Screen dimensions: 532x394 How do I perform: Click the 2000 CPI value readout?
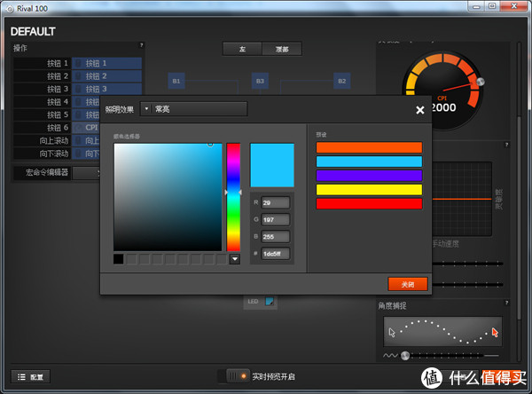(444, 107)
